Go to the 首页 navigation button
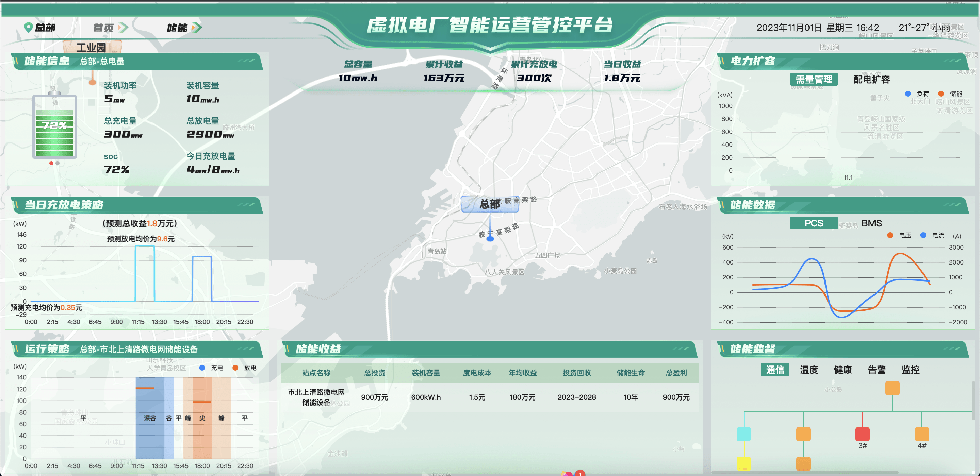Viewport: 980px width, 476px height. pyautogui.click(x=111, y=28)
